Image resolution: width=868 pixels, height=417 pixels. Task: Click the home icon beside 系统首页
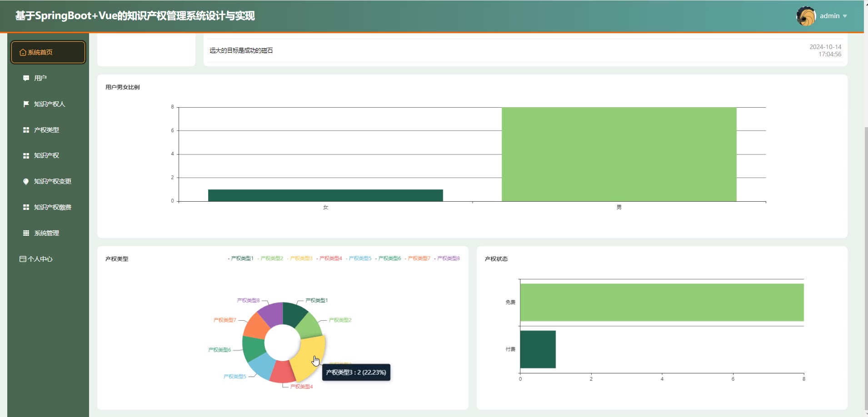[x=23, y=53]
